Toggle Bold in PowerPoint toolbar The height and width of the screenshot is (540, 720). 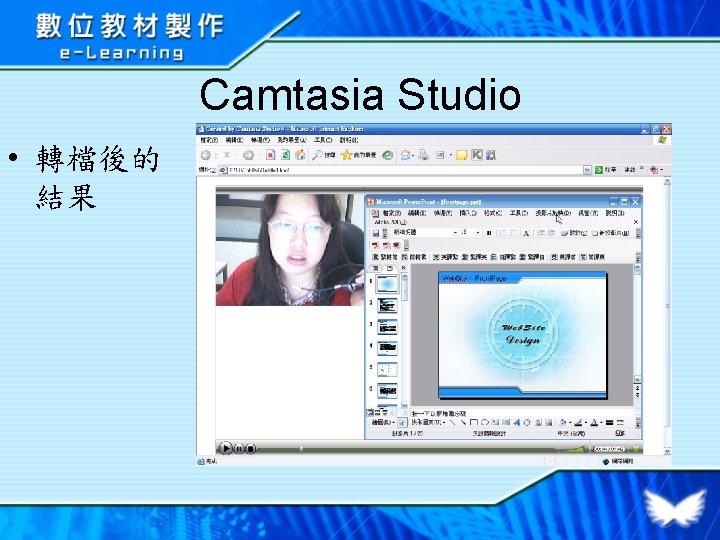point(489,233)
